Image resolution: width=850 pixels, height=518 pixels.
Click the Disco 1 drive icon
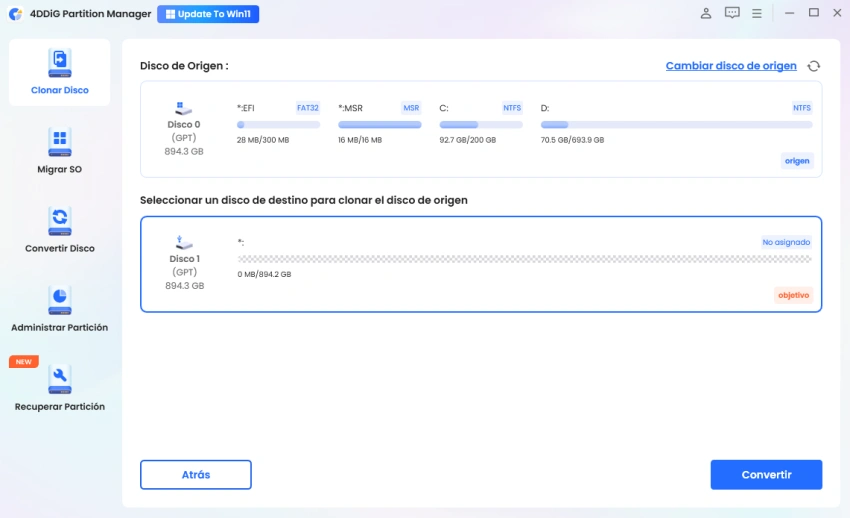184,242
